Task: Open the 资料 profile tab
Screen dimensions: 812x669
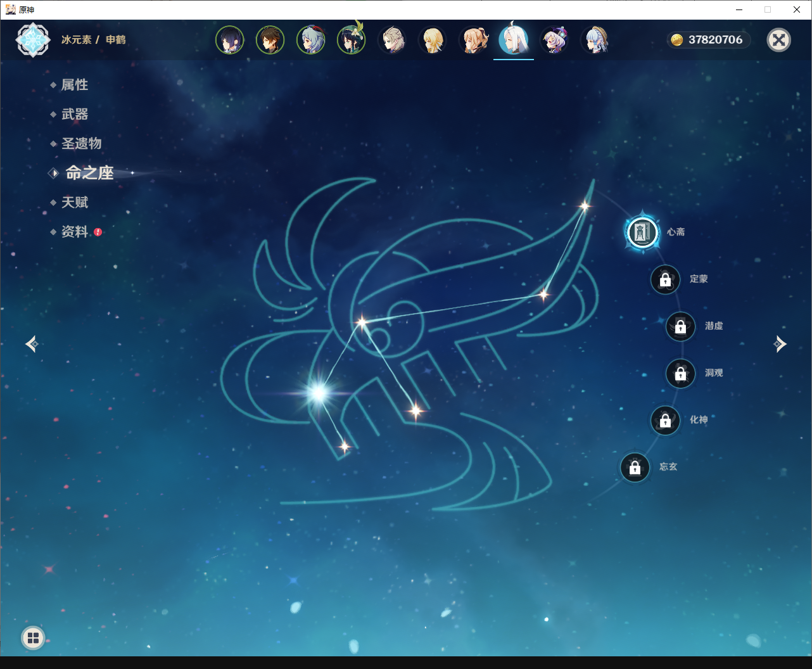Action: (75, 232)
